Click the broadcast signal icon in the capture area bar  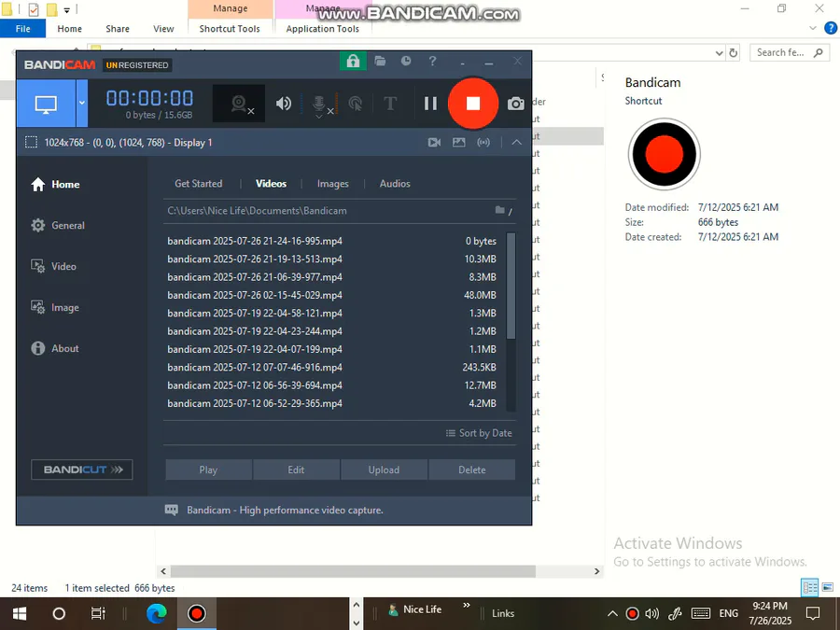tap(483, 143)
